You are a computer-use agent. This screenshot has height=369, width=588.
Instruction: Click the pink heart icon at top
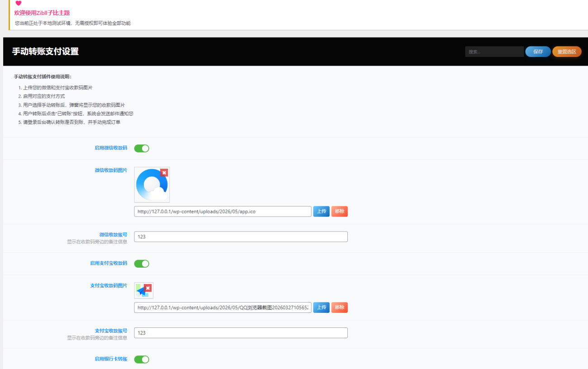click(19, 3)
